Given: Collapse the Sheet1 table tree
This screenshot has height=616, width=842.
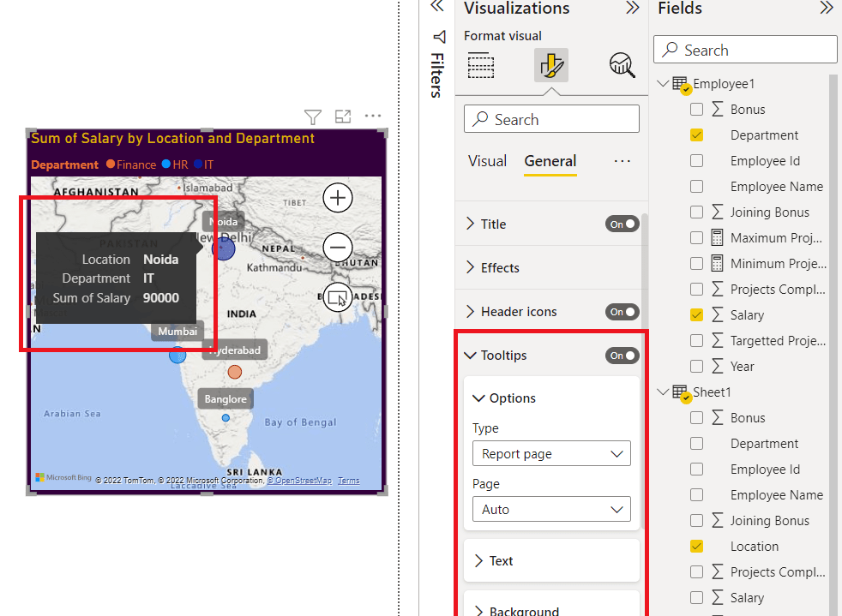Looking at the screenshot, I should (663, 392).
